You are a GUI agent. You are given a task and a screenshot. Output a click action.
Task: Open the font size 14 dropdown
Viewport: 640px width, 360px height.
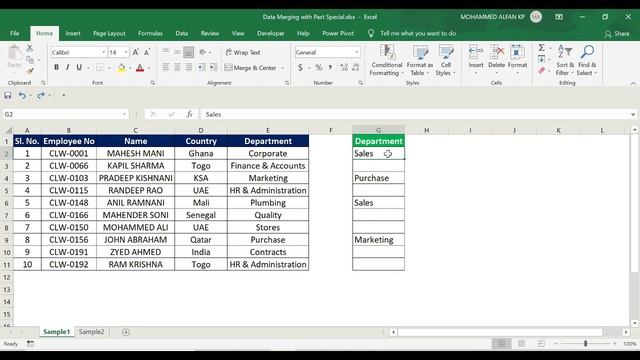pos(126,52)
